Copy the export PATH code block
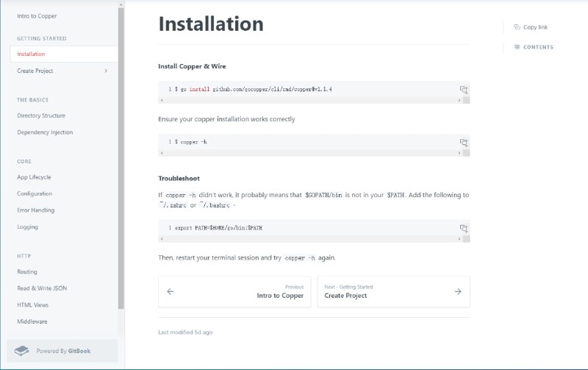Image resolution: width=588 pixels, height=370 pixels. 464,229
